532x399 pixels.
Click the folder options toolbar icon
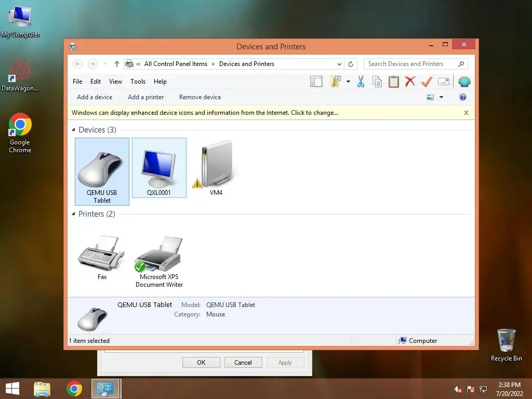336,82
